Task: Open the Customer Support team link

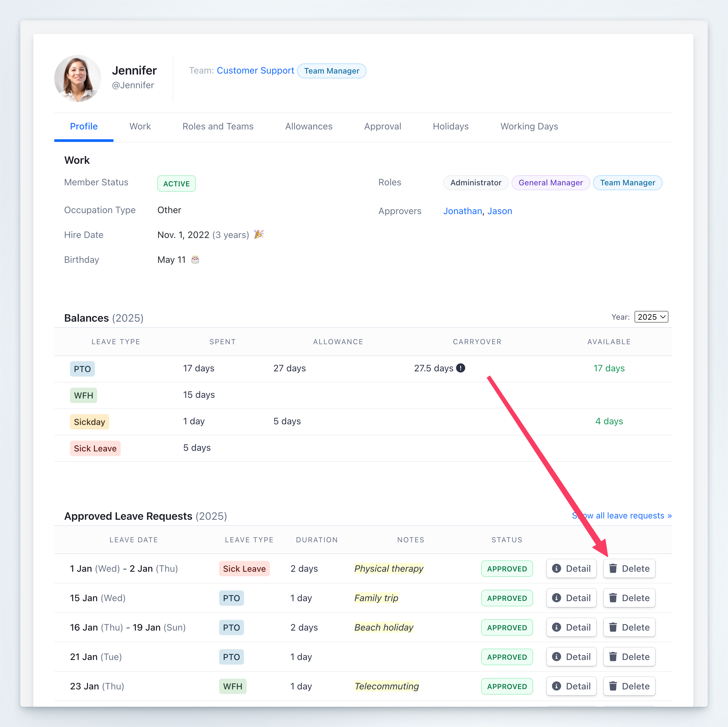Action: click(255, 70)
